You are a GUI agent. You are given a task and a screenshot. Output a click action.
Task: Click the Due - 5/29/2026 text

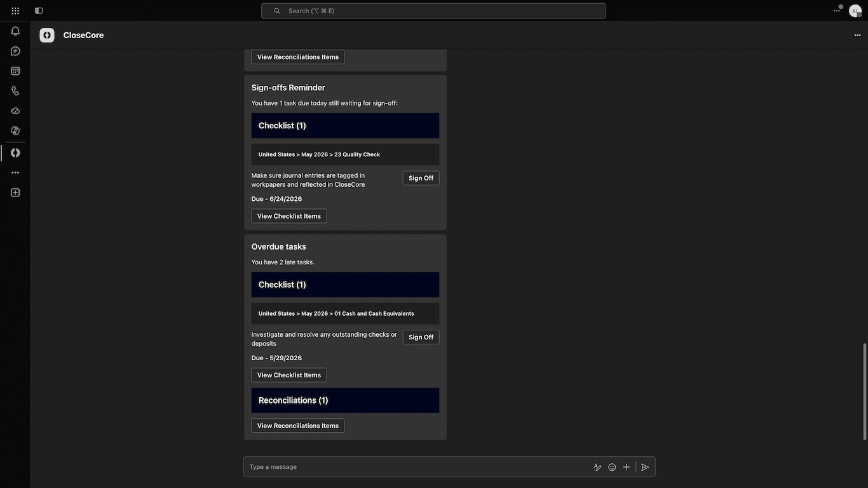click(276, 358)
